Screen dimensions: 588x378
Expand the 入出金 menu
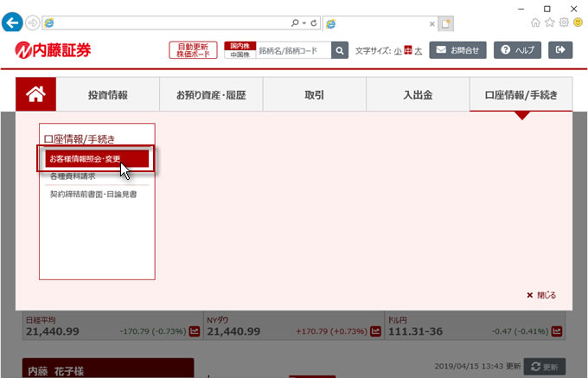(418, 95)
